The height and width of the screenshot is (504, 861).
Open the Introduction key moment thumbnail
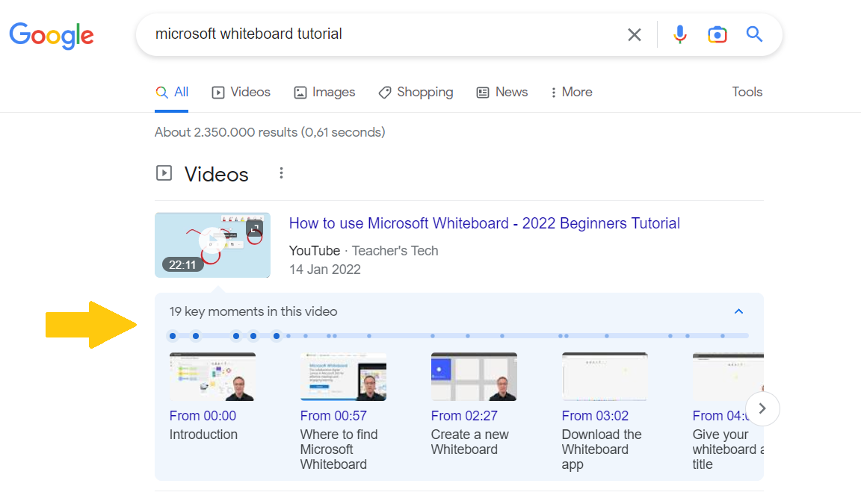click(212, 377)
